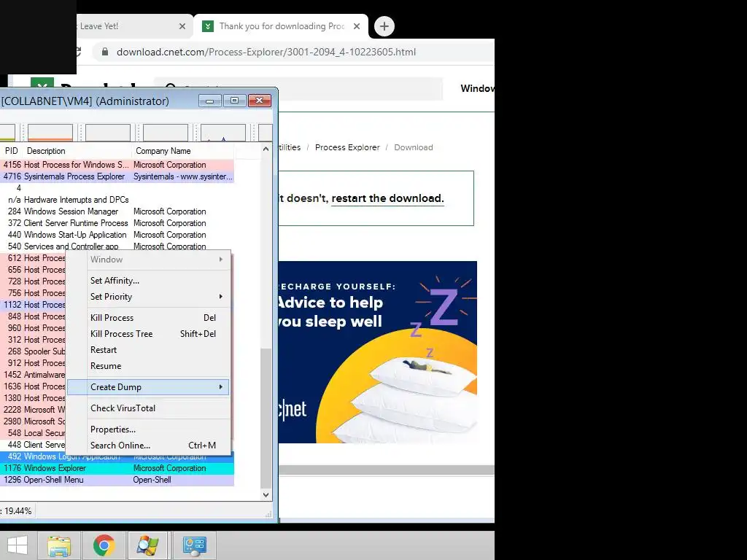
Task: Close the Process Explorer window
Action: [x=260, y=101]
